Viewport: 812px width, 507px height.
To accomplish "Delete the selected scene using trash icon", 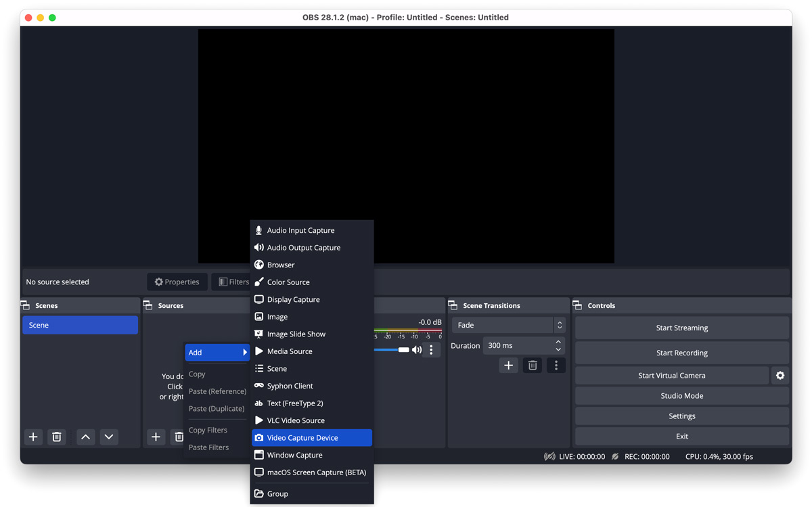I will click(57, 437).
